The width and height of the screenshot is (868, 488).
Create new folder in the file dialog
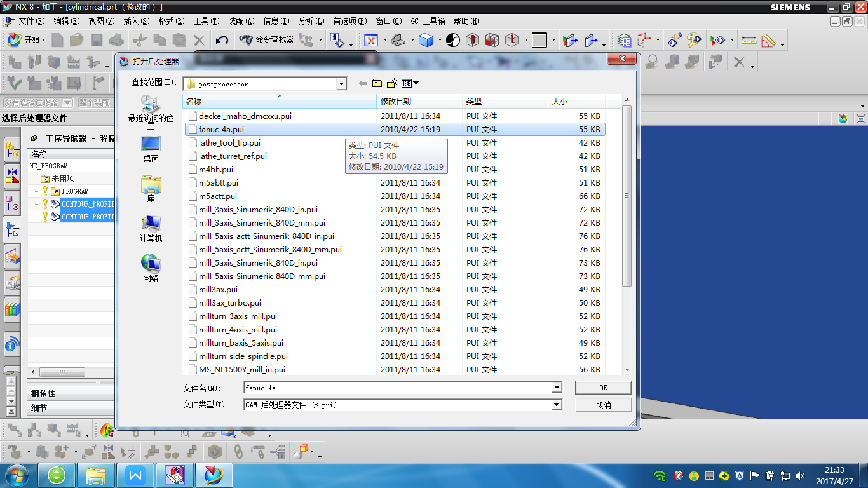392,83
